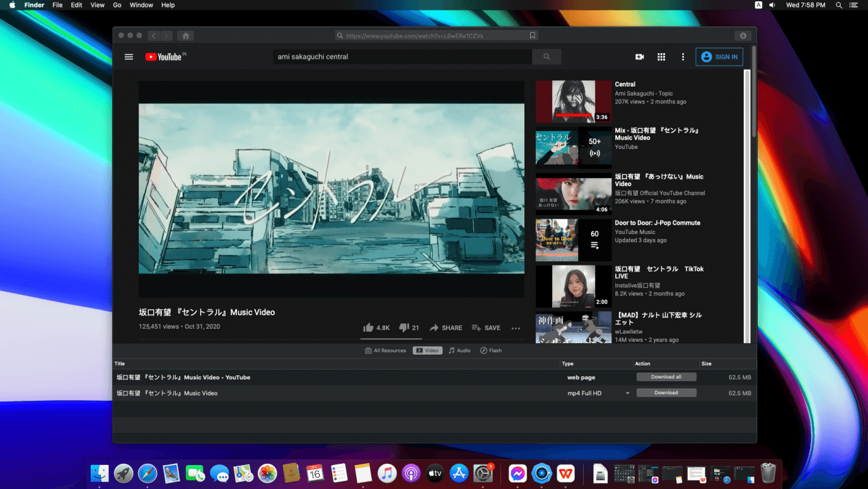Open the Edit menu
The width and height of the screenshot is (868, 489).
(76, 5)
